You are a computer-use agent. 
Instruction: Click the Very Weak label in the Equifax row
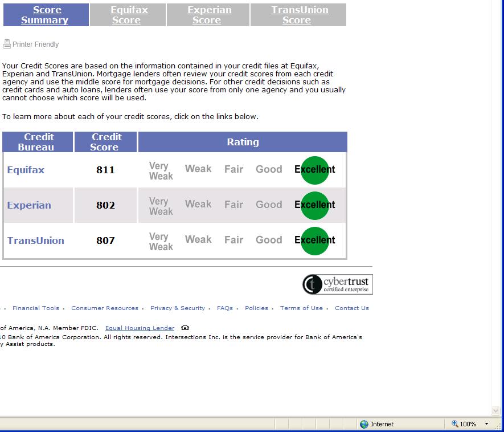(x=161, y=171)
